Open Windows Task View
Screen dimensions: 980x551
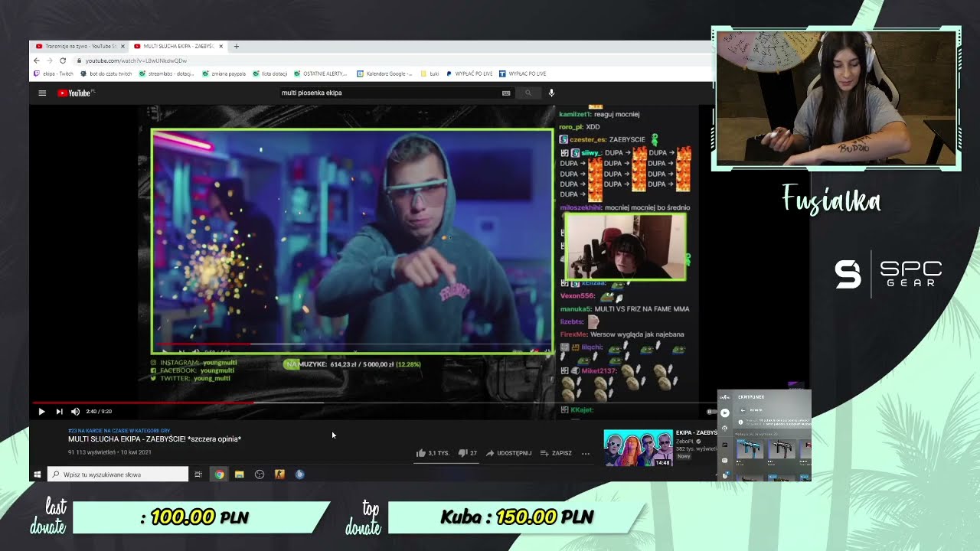(198, 474)
